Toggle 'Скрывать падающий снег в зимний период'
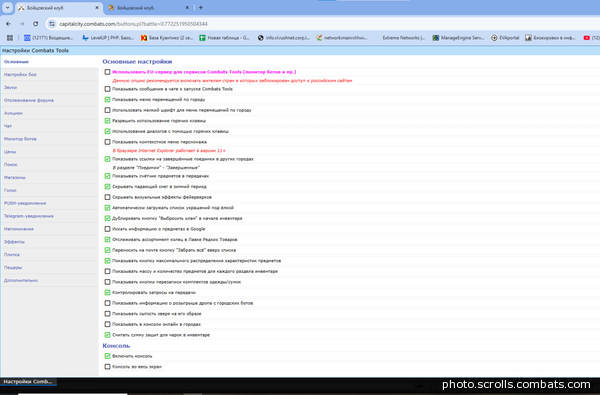Image resolution: width=600 pixels, height=395 pixels. click(x=108, y=186)
